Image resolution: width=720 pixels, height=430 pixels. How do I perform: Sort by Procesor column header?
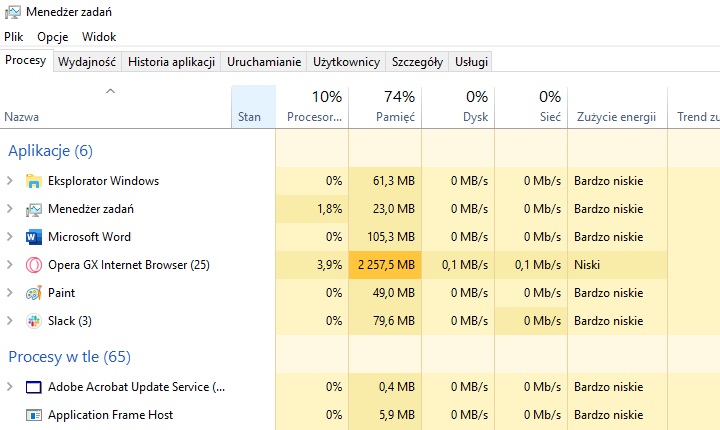312,107
